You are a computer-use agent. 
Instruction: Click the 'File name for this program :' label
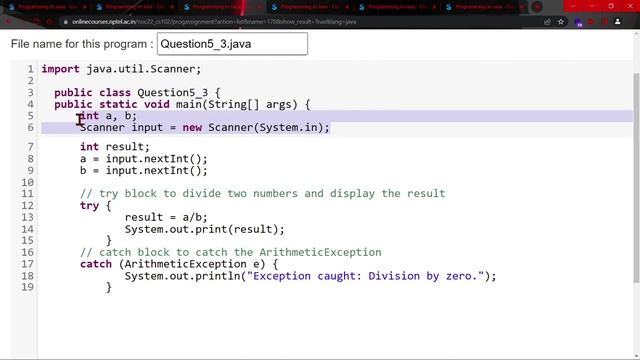[82, 44]
